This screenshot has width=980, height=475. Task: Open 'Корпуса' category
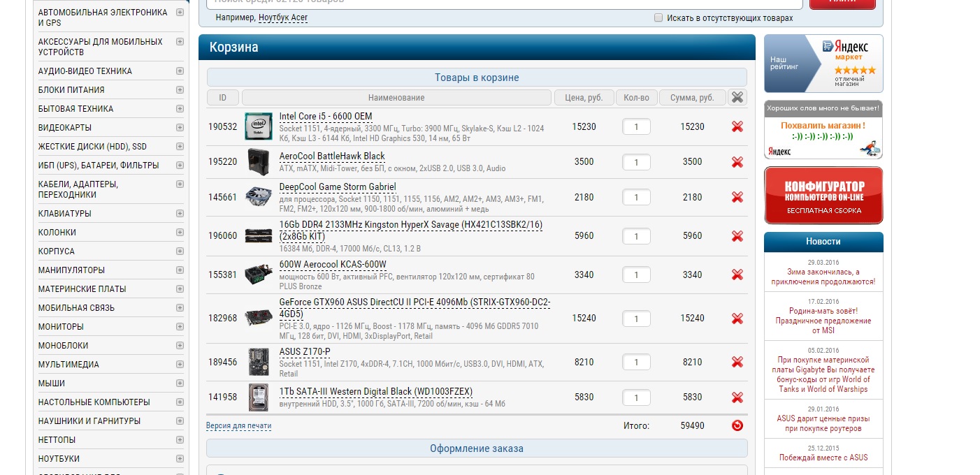pos(57,251)
